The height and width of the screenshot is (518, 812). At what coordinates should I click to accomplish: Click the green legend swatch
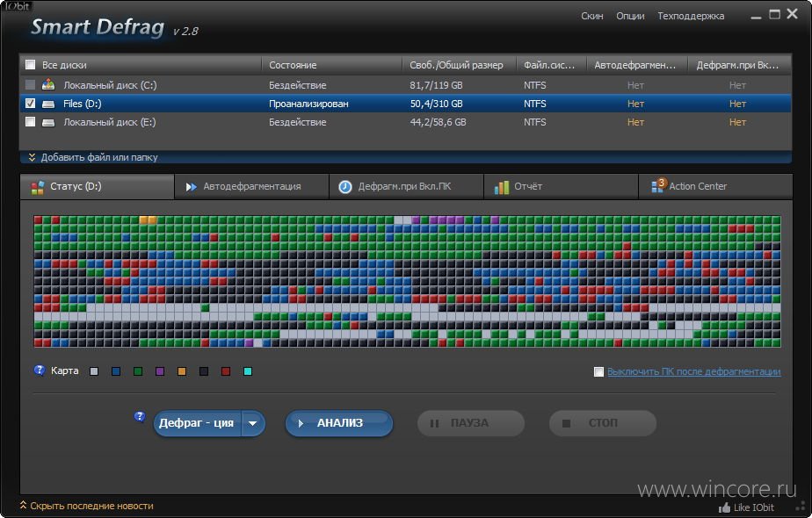click(x=138, y=371)
